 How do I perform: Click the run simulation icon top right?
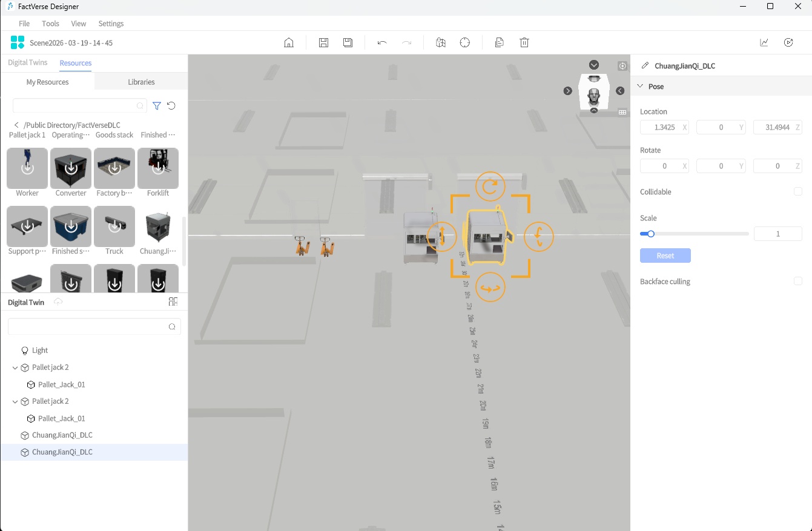click(x=788, y=42)
